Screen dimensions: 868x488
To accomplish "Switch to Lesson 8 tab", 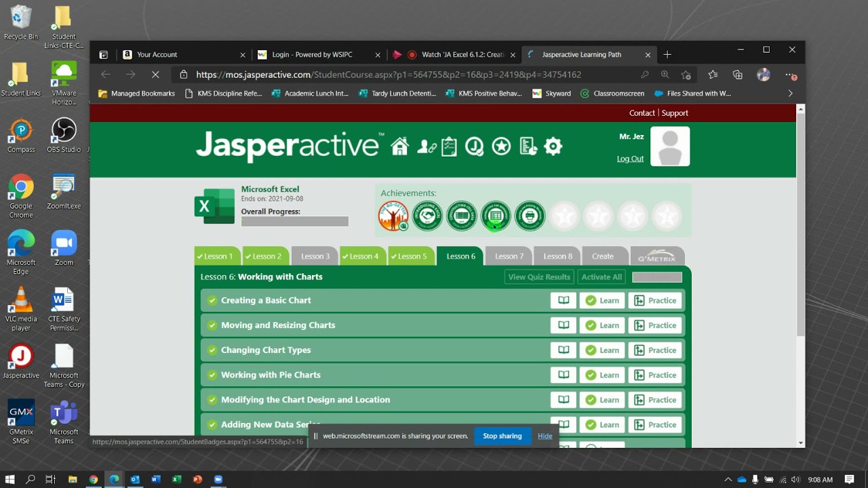I will [x=557, y=256].
